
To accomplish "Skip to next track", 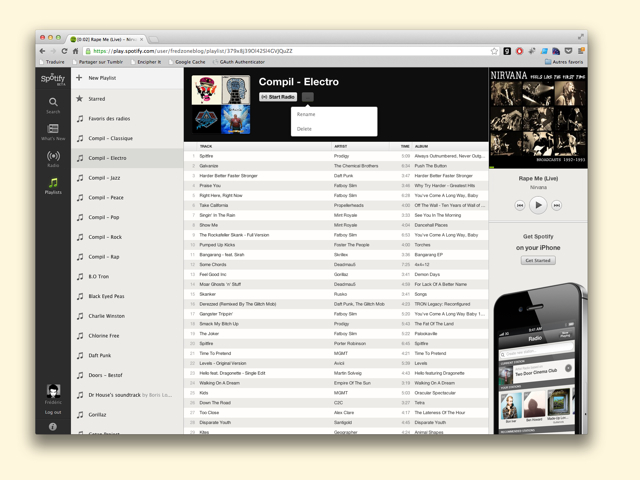I will coord(556,205).
